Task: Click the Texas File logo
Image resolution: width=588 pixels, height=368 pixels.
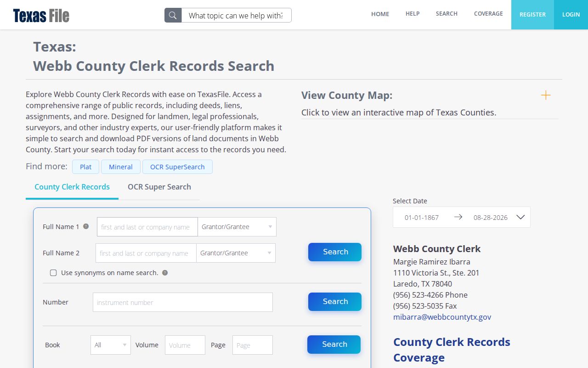Action: (x=41, y=16)
